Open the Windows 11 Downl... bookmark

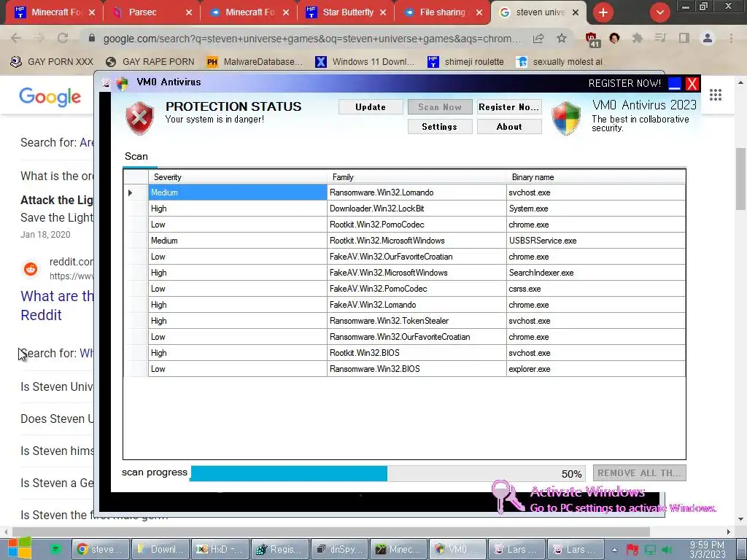(x=365, y=61)
